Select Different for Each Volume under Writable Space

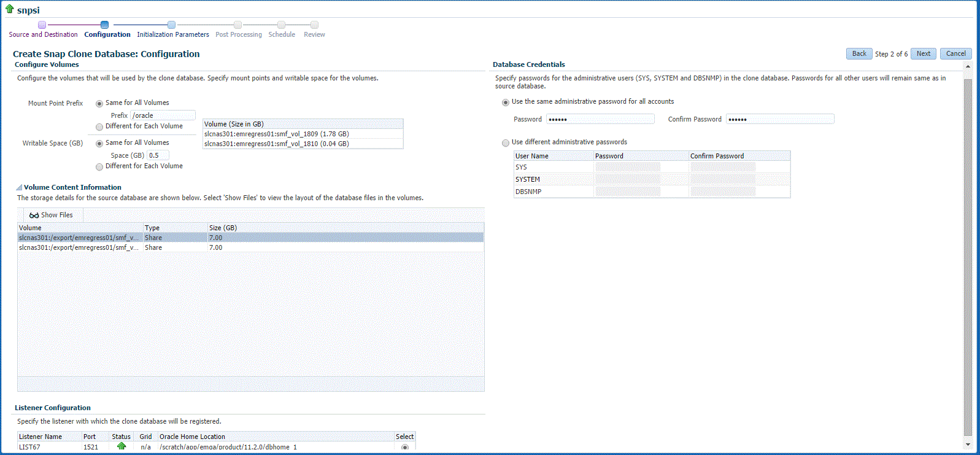tap(99, 167)
